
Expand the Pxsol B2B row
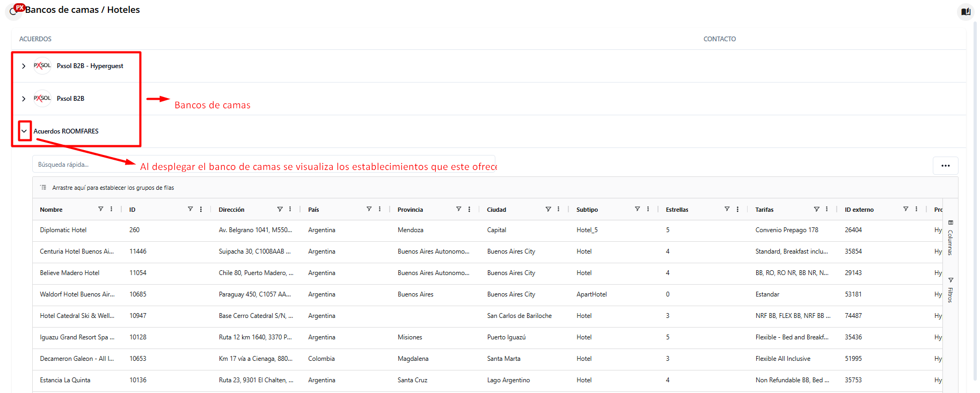[x=24, y=99]
